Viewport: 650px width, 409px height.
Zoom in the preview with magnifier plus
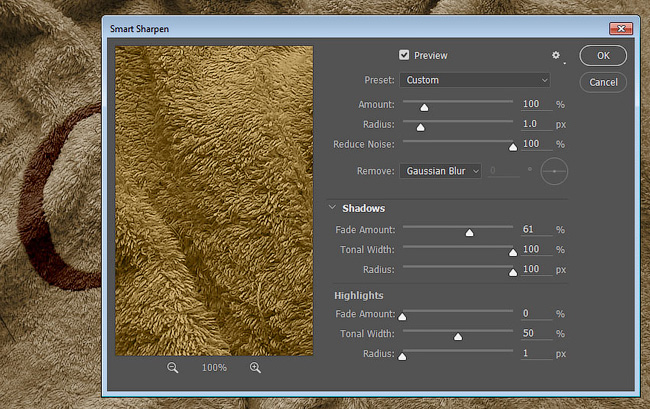255,368
